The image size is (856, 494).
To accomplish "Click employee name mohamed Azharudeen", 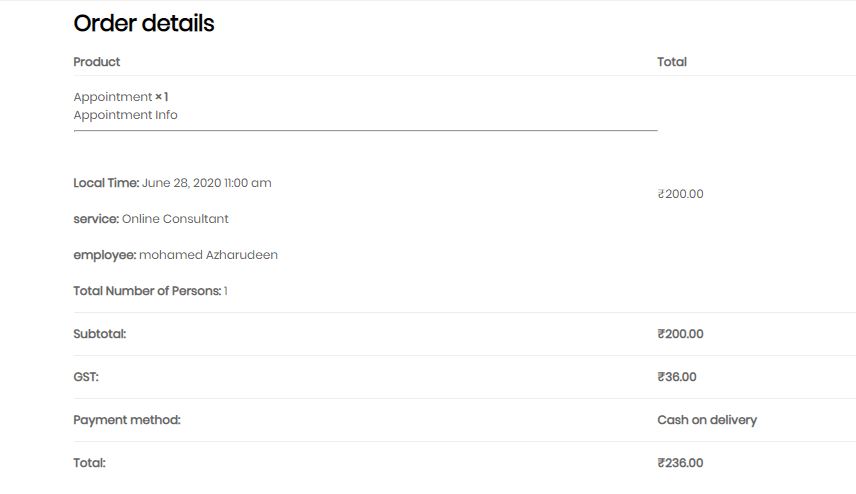I will 208,255.
